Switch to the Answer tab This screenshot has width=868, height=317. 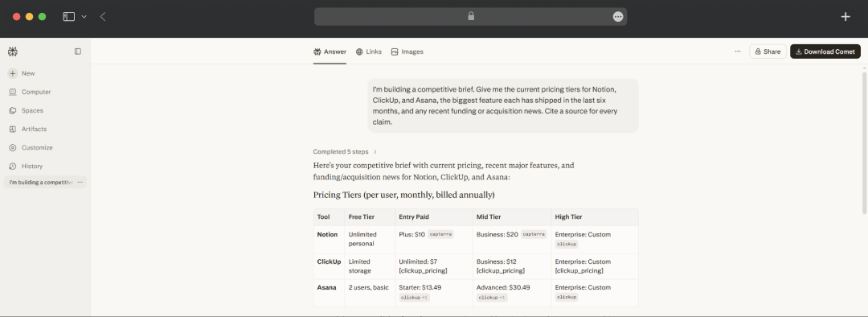330,51
